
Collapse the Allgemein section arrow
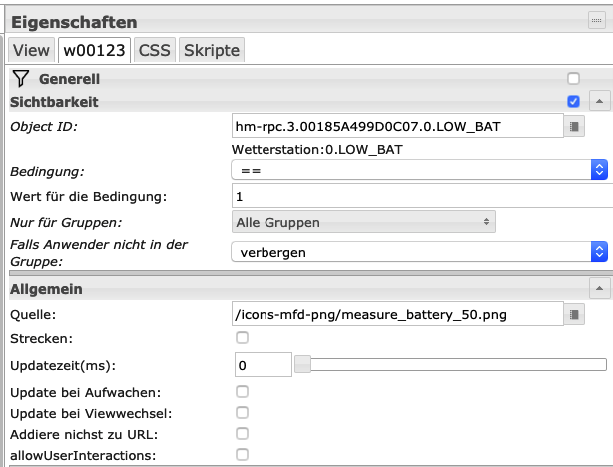click(599, 288)
